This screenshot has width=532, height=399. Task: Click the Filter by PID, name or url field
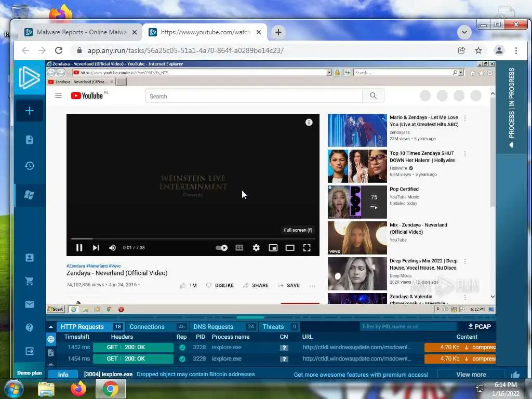pos(408,326)
